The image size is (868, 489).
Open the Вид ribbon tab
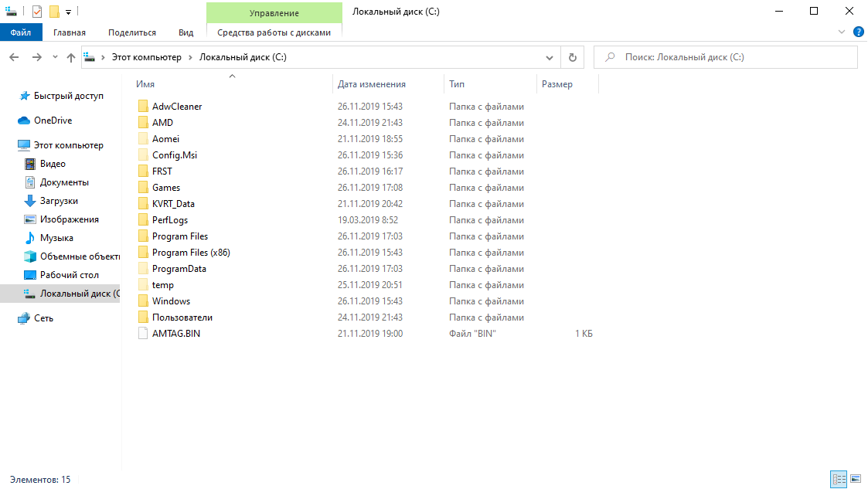point(186,32)
